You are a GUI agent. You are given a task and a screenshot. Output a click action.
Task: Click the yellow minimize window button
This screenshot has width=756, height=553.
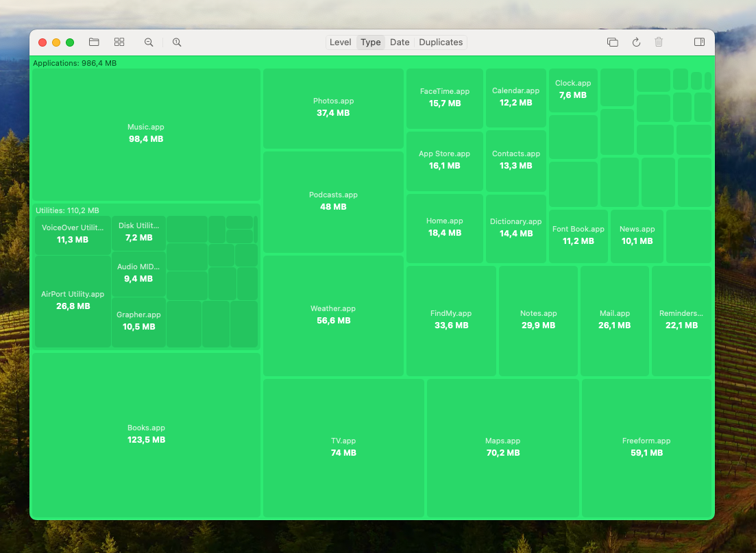tap(56, 42)
